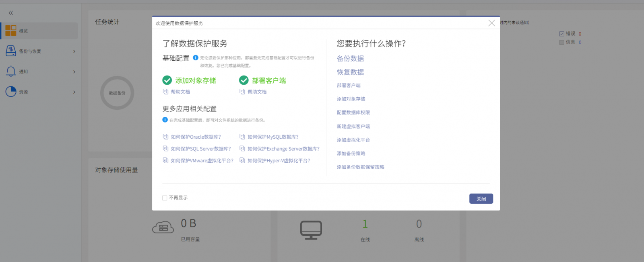This screenshot has width=644, height=262.
Task: Click green 部署客户端 heading
Action: point(269,80)
